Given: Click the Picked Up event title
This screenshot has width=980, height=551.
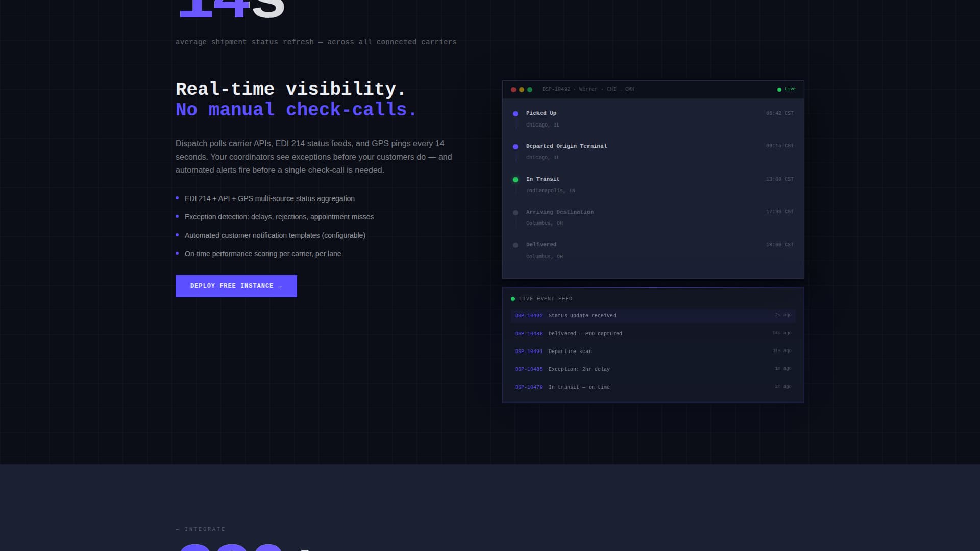Looking at the screenshot, I should pos(542,113).
